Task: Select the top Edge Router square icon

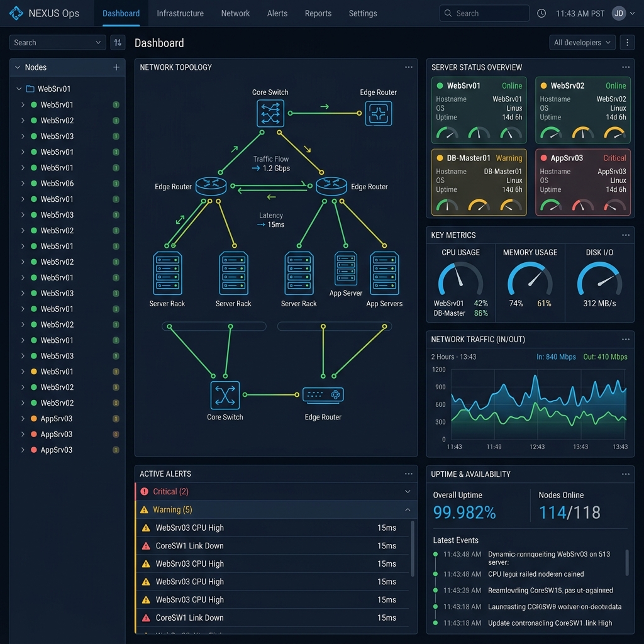Action: [379, 114]
